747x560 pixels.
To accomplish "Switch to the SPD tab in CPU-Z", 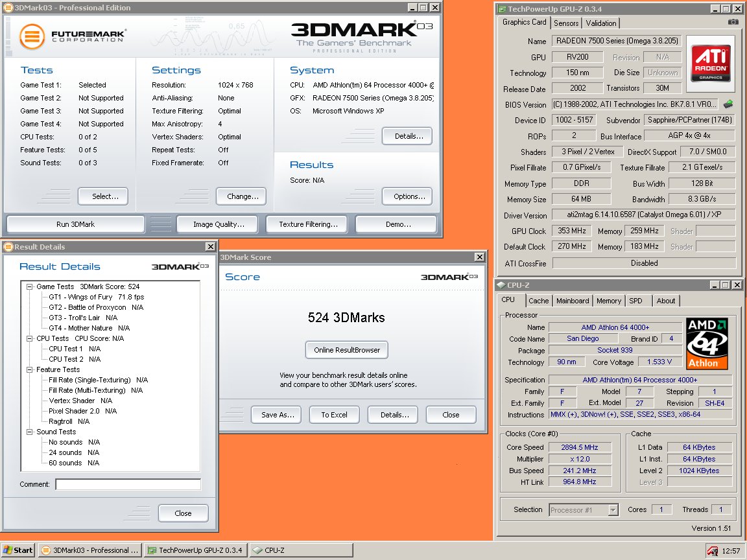I will pos(635,301).
